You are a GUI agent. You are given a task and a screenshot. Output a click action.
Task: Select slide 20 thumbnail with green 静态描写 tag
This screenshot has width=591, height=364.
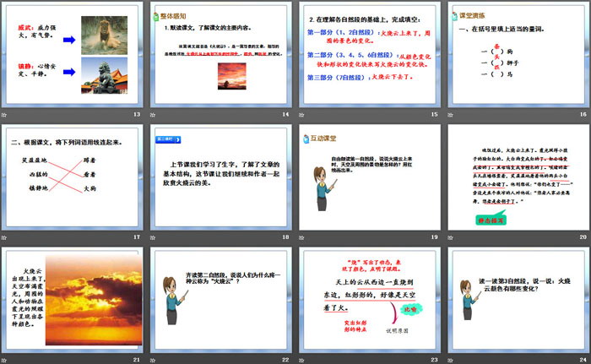[518, 177]
